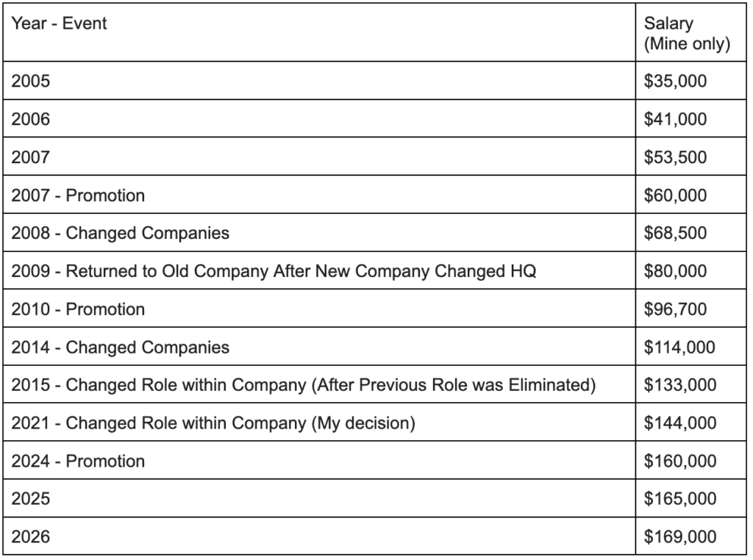
Task: Click the 2015 'Previous Role was Eliminated' cell
Action: click(319, 384)
